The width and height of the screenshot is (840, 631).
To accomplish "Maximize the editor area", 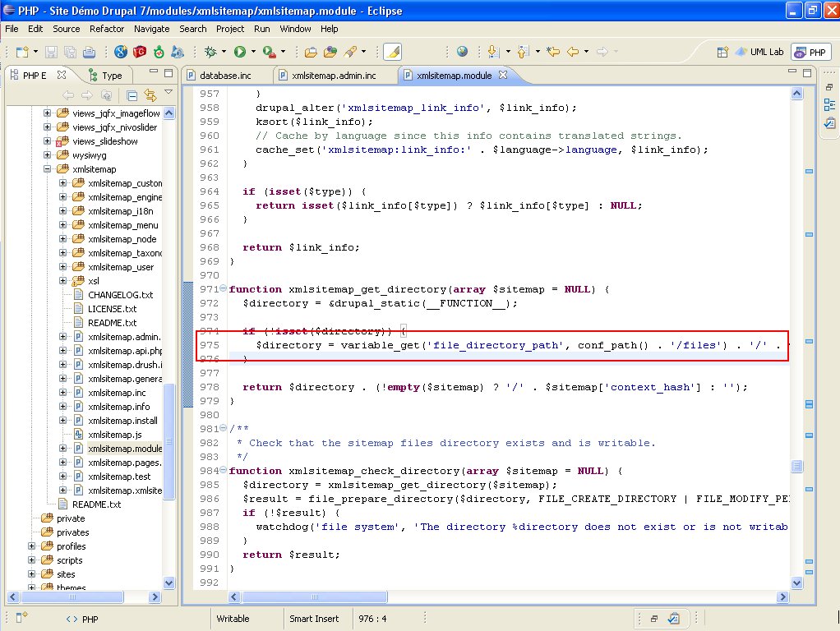I will [x=807, y=73].
